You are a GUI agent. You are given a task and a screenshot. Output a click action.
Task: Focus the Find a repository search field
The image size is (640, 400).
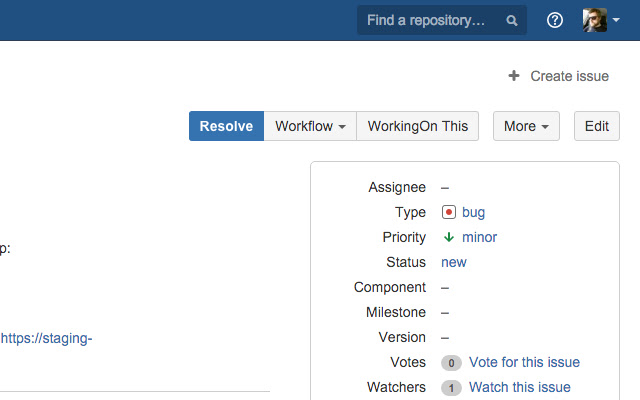pos(442,20)
